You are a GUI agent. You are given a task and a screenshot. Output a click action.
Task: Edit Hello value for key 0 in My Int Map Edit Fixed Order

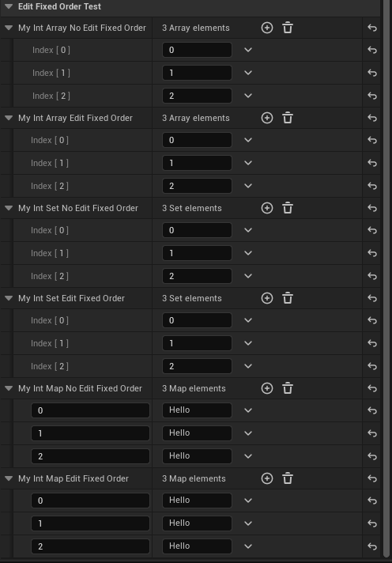click(x=197, y=501)
